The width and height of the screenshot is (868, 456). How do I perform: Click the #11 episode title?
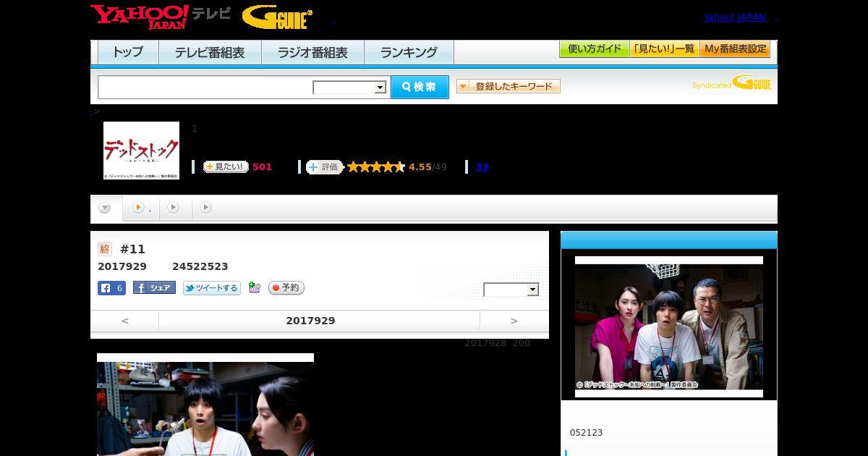132,249
